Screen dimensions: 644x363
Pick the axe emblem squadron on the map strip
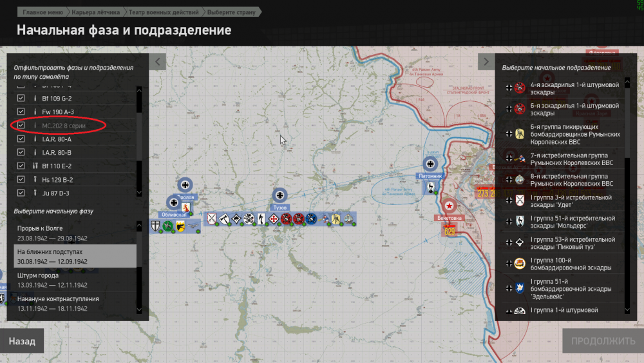[224, 219]
